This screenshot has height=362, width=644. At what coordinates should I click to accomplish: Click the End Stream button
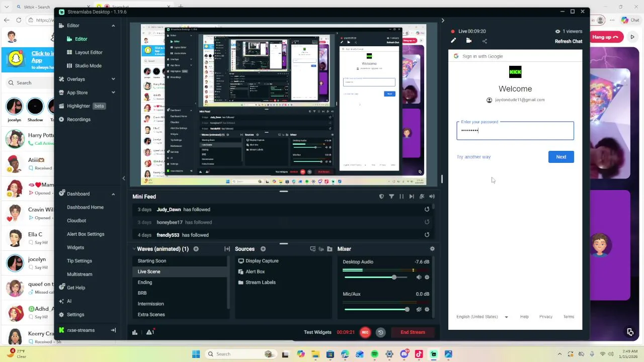point(413,332)
